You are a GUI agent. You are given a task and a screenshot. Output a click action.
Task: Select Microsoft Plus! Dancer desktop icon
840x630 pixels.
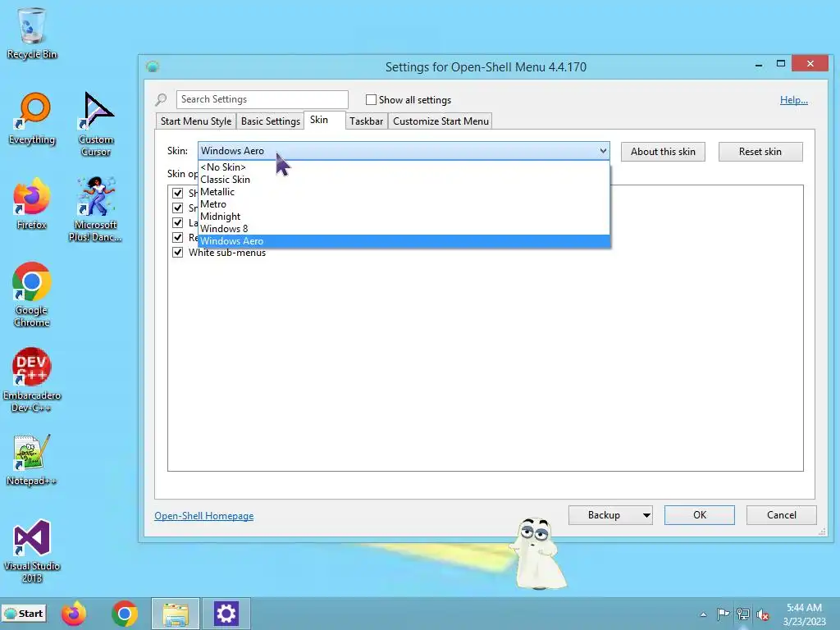point(95,209)
